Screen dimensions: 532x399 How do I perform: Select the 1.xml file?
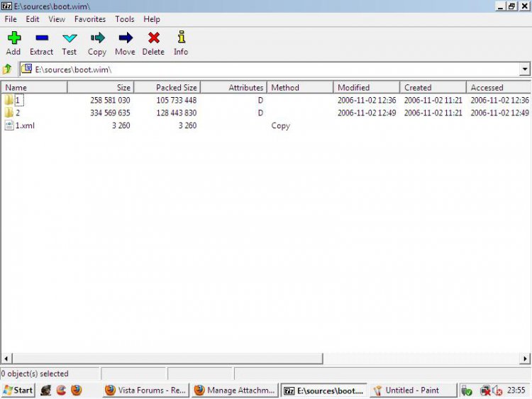[24, 126]
